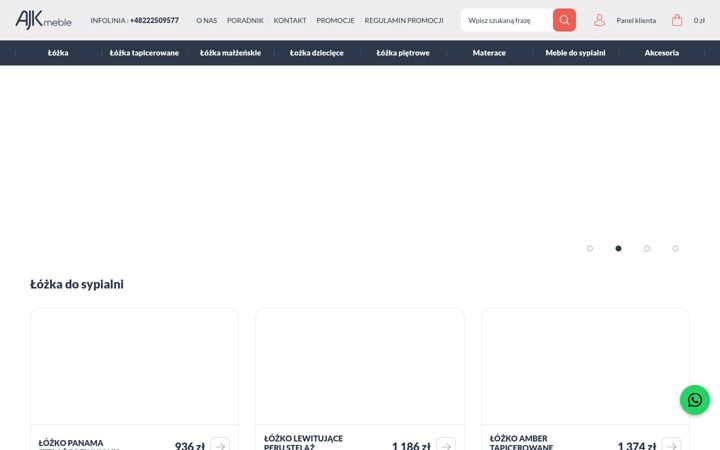Open the user account icon
720x450 pixels.
(599, 20)
